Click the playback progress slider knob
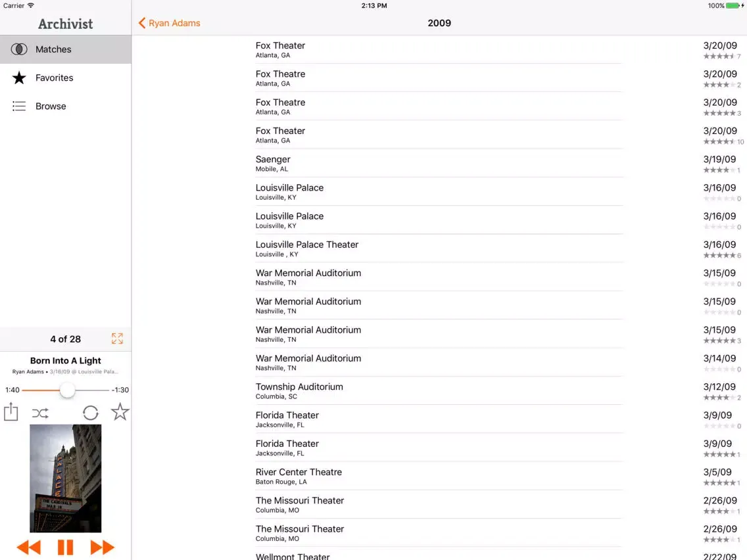Viewport: 747px width, 560px height. point(67,390)
